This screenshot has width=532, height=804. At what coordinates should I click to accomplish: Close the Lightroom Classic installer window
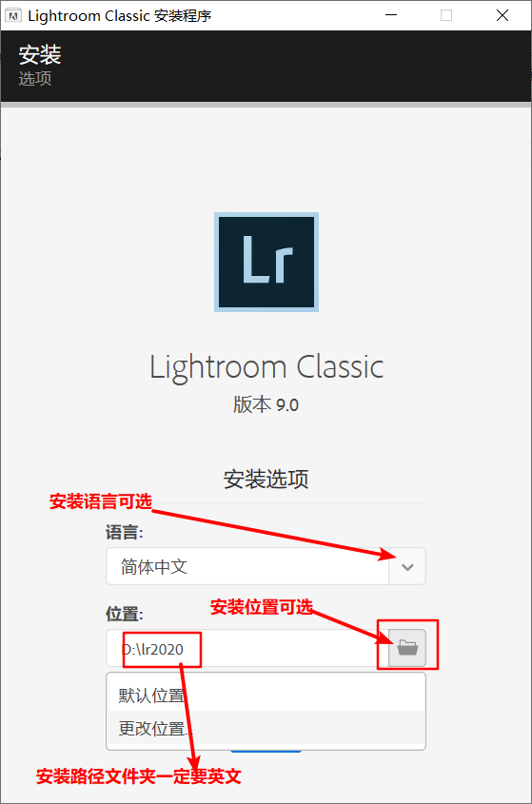502,15
